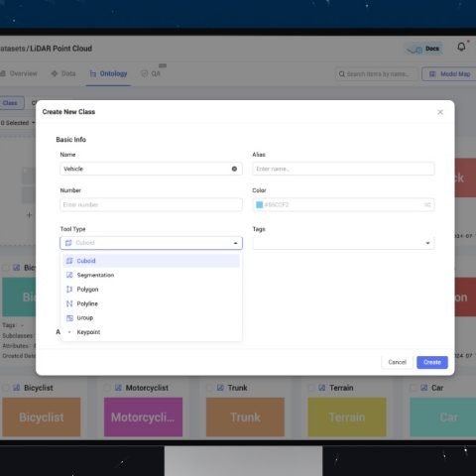Click the Cancel button

tap(397, 362)
